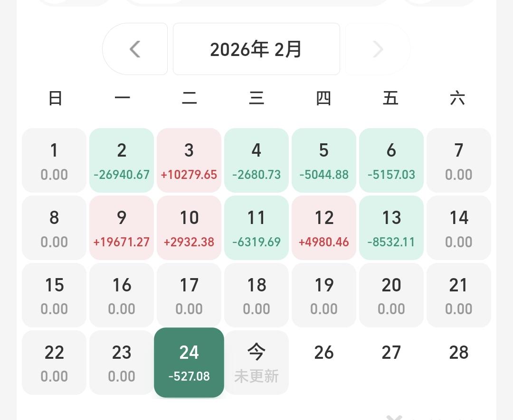The width and height of the screenshot is (513, 420).
Task: Tap day 22 cell
Action: 54,363
